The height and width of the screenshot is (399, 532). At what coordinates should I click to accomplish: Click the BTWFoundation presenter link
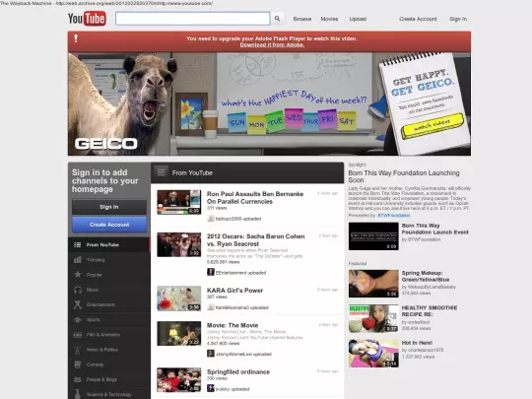tap(394, 216)
